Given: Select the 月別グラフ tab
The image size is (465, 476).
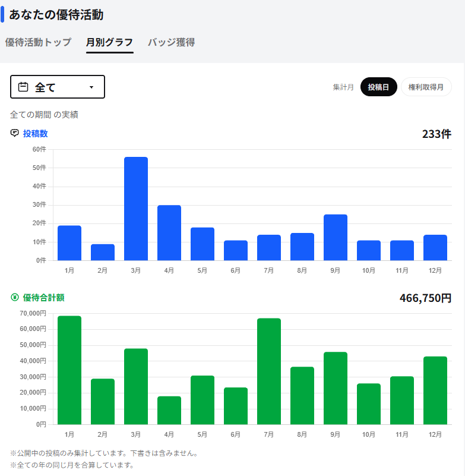Looking at the screenshot, I should pos(109,42).
